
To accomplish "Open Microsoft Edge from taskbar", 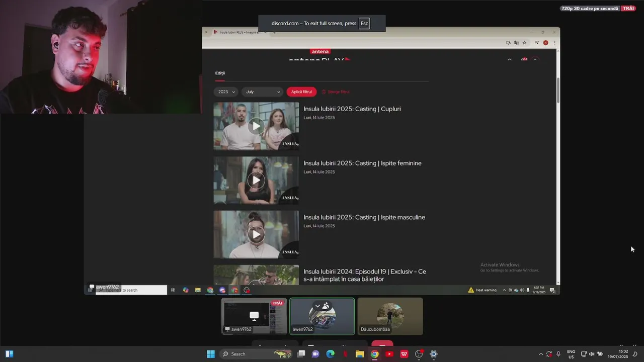I will coord(330,354).
